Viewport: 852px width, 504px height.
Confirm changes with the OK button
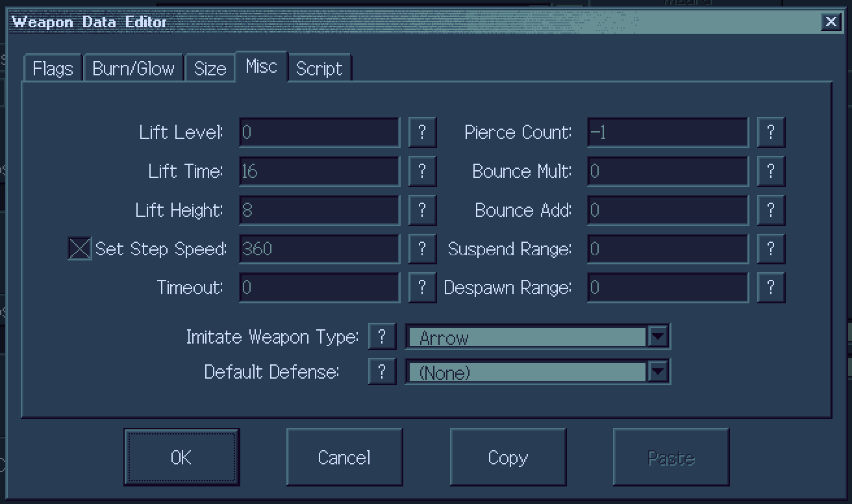tap(181, 457)
